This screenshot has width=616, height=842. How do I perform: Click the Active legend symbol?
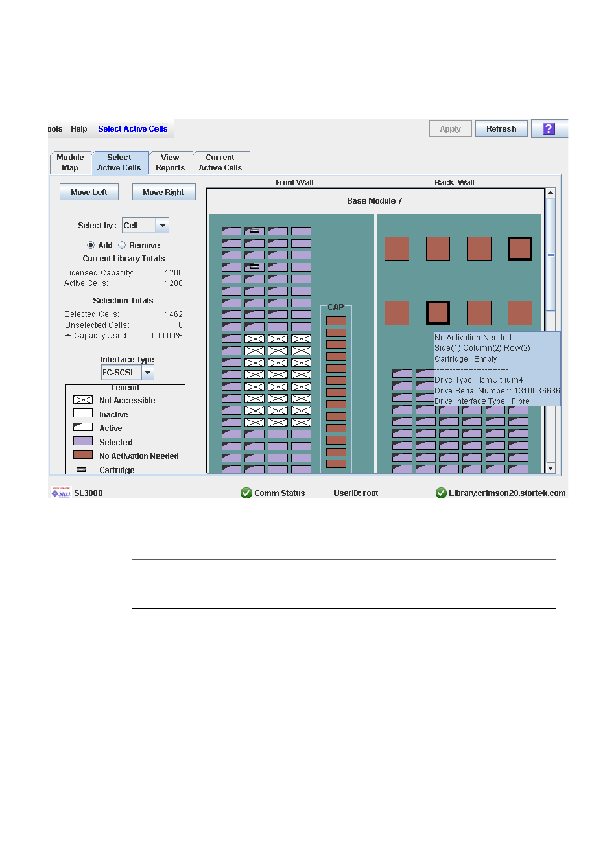tap(83, 428)
